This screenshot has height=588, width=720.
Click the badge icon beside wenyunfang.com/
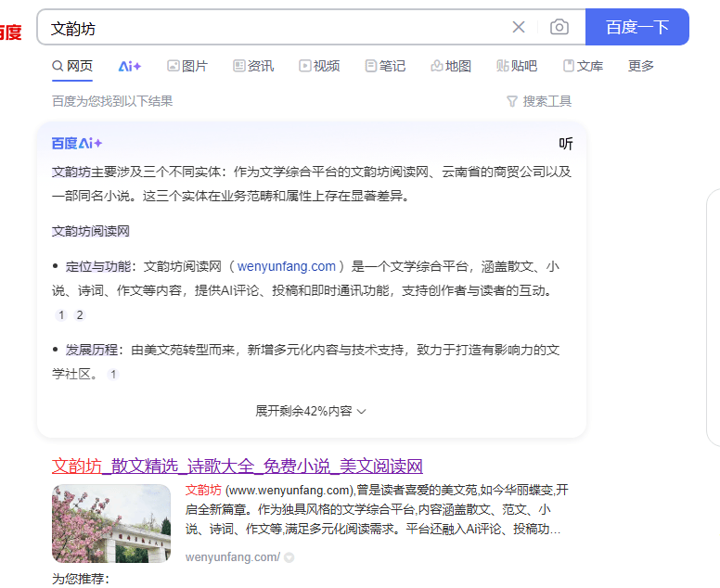click(x=289, y=557)
